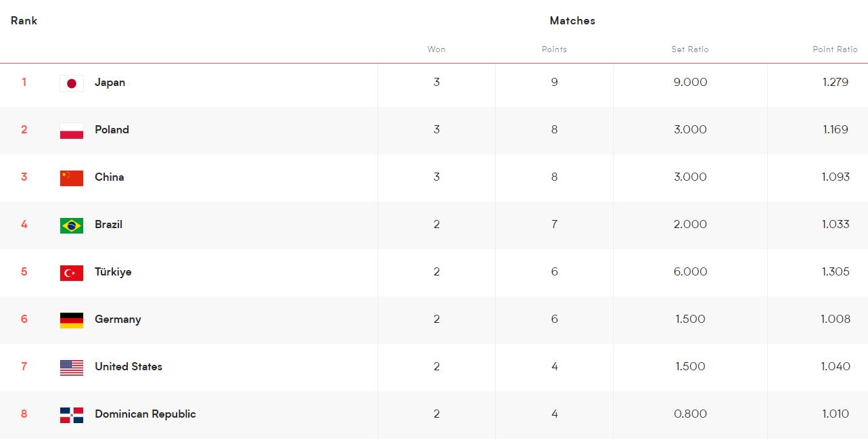Sort by the Point Ratio column header
The height and width of the screenshot is (440, 868).
835,49
